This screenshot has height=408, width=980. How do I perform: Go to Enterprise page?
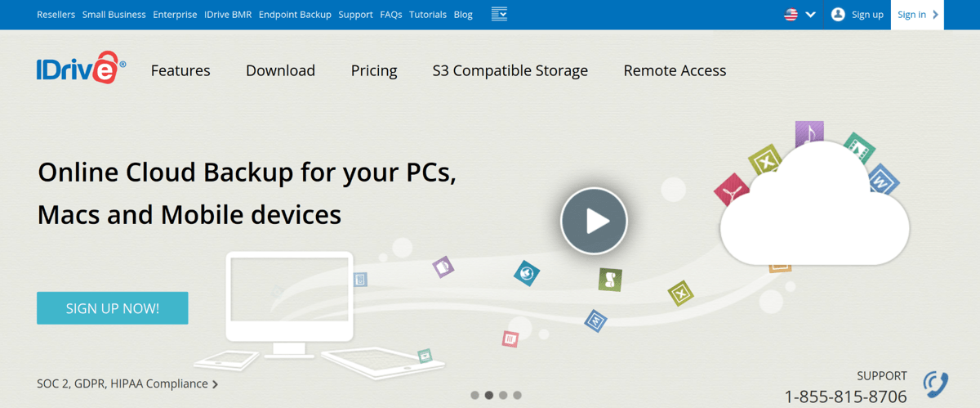point(175,15)
